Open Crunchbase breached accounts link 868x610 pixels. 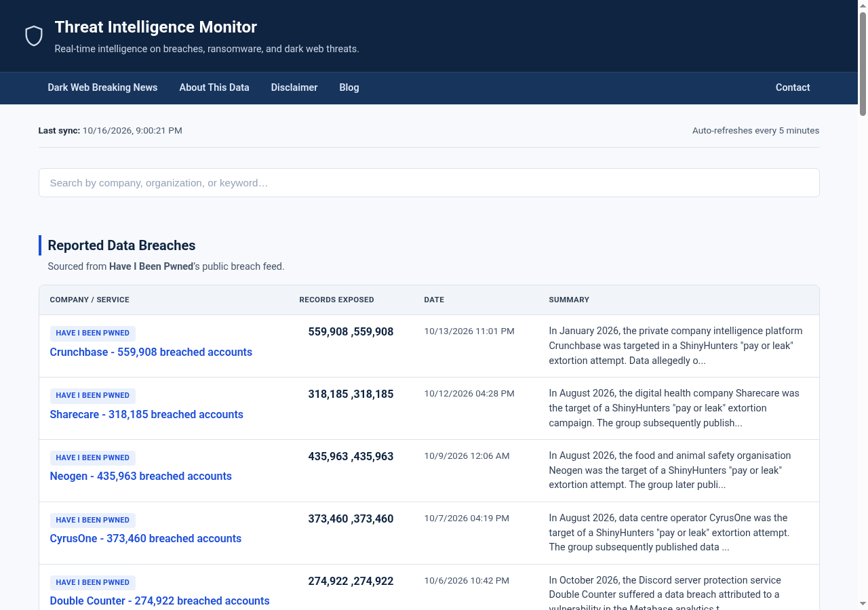point(151,352)
